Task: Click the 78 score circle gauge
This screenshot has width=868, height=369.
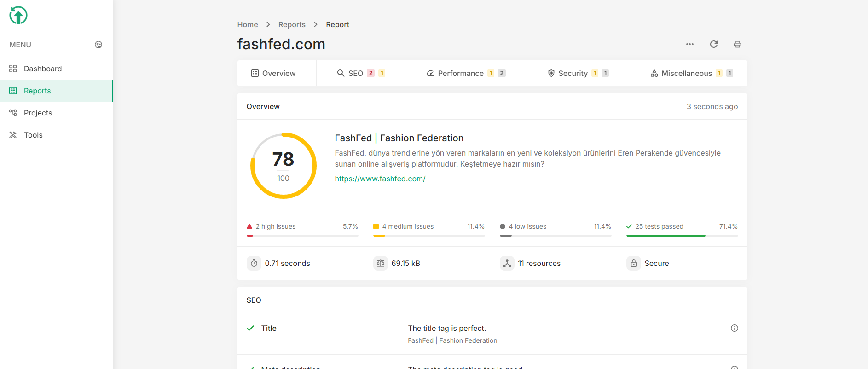Action: pyautogui.click(x=284, y=166)
